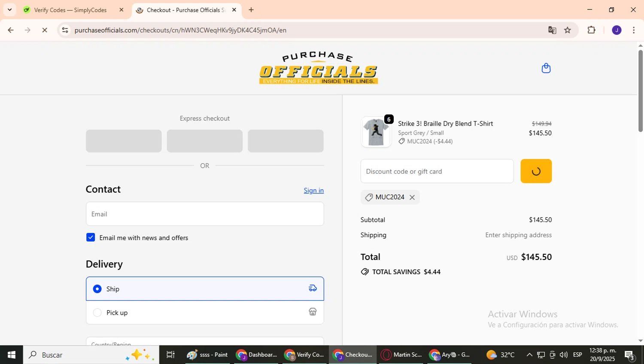The height and width of the screenshot is (364, 644).
Task: Open the Purchase Officials logo homepage
Action: [319, 68]
